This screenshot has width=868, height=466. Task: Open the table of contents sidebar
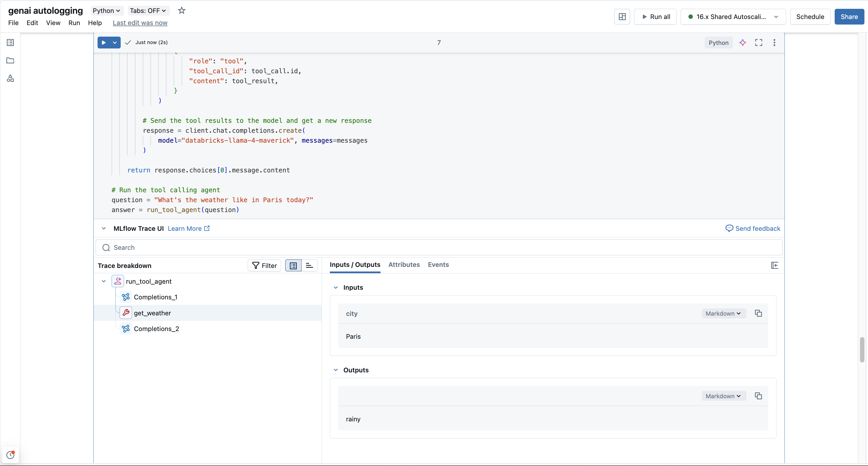[x=10, y=42]
